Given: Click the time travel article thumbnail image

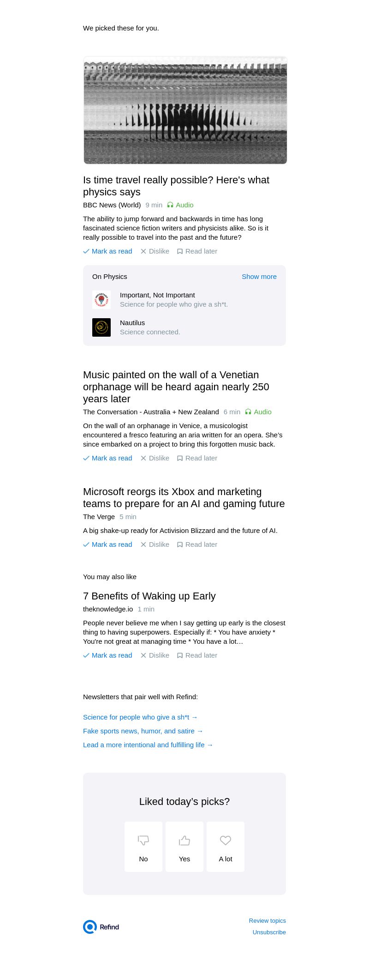Looking at the screenshot, I should (185, 110).
